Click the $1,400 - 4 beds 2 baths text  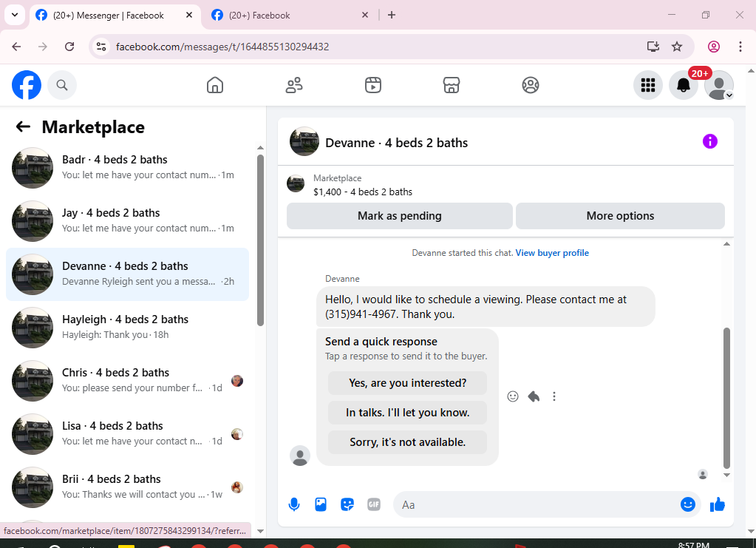click(363, 192)
